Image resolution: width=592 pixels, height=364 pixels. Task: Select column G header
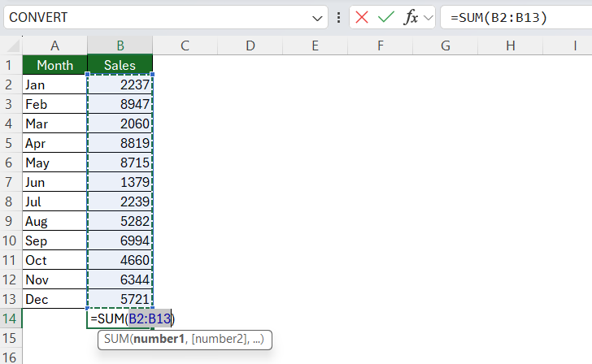point(446,45)
